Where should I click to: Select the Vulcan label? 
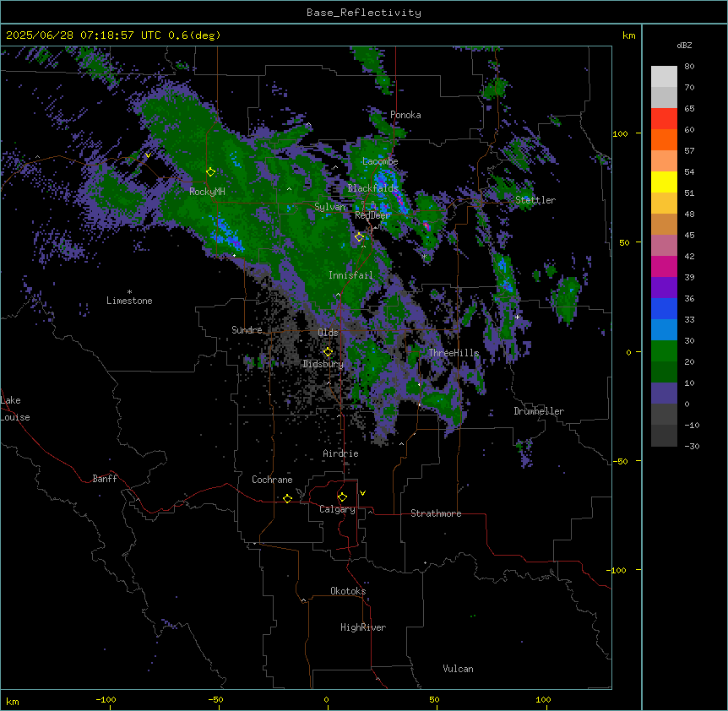pos(458,669)
